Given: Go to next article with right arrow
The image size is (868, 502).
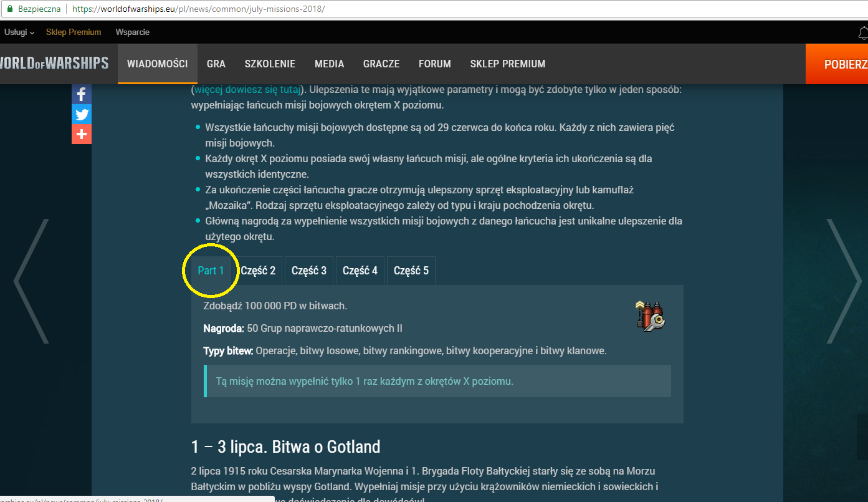Looking at the screenshot, I should click(844, 281).
